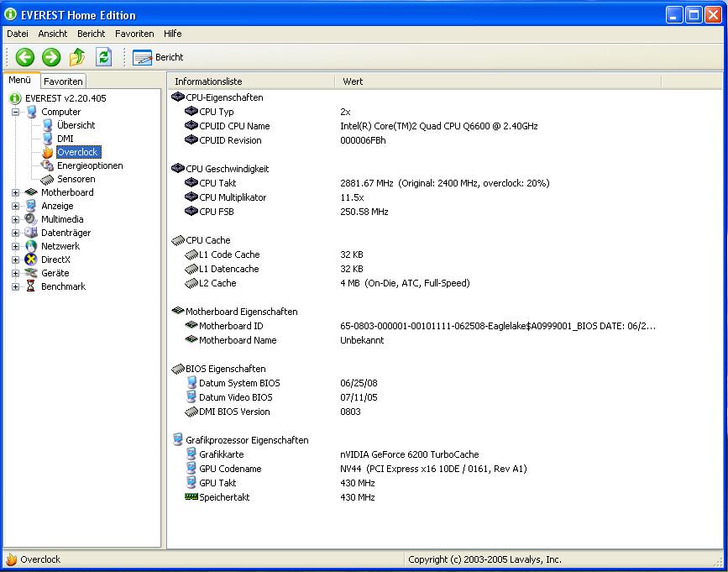Image resolution: width=728 pixels, height=572 pixels.
Task: Click the CPU Cache memory icon
Action: click(178, 240)
